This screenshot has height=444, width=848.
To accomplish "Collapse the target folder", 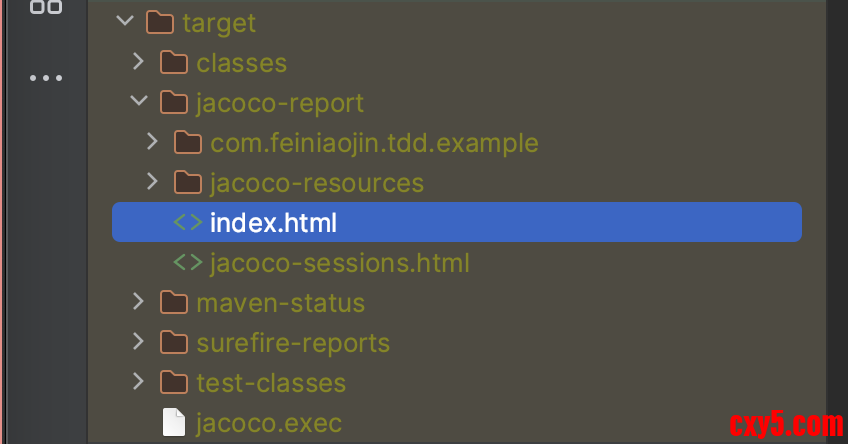I will [125, 22].
